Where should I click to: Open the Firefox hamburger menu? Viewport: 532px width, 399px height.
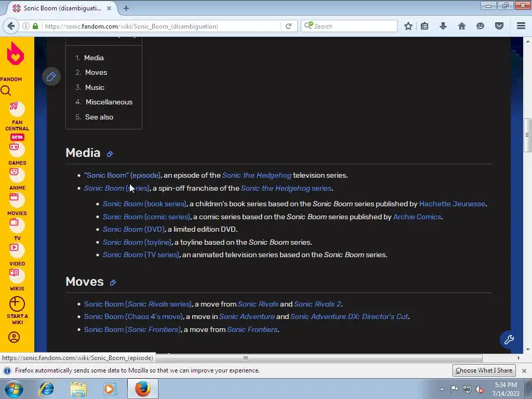click(x=521, y=26)
